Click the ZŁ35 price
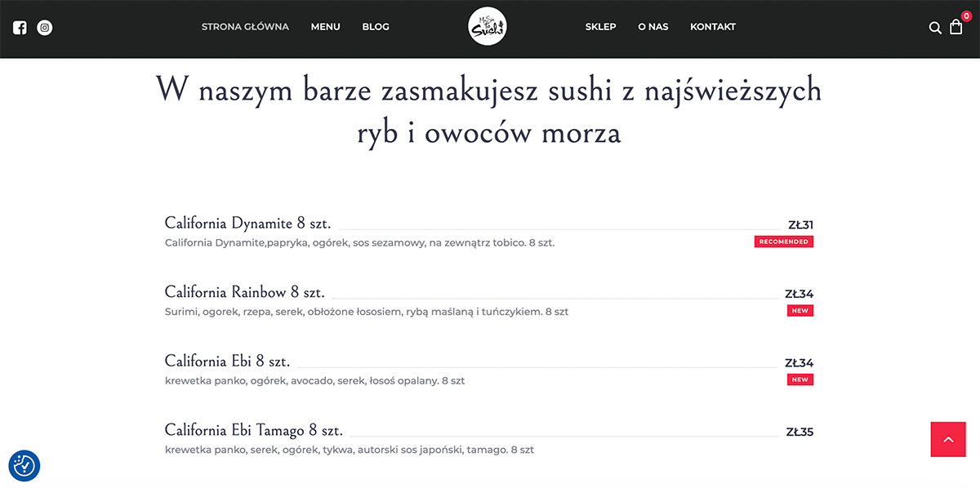 coord(800,432)
